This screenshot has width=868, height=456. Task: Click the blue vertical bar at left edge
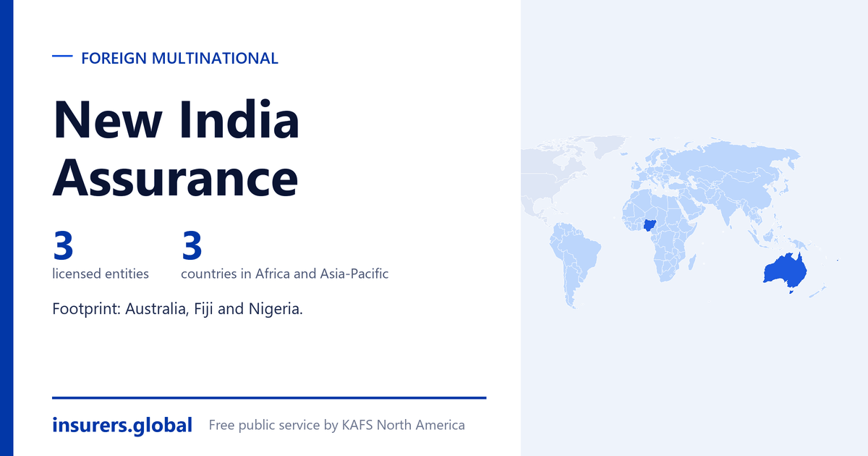pyautogui.click(x=7, y=228)
